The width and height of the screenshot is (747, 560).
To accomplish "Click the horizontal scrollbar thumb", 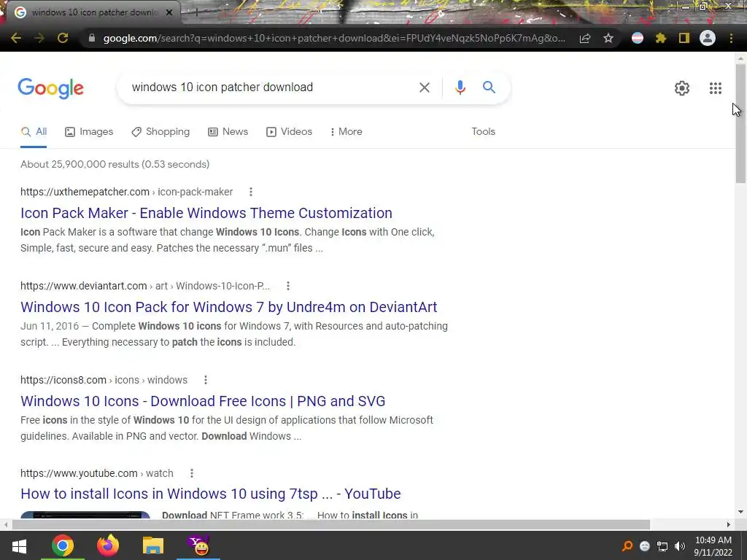I will [x=331, y=524].
